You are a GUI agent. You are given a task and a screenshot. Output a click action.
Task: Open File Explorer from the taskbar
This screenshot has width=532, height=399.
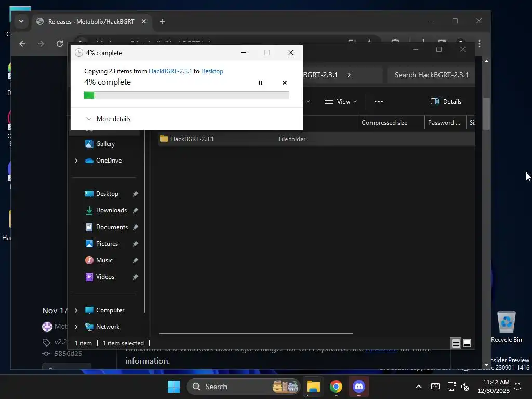click(313, 387)
